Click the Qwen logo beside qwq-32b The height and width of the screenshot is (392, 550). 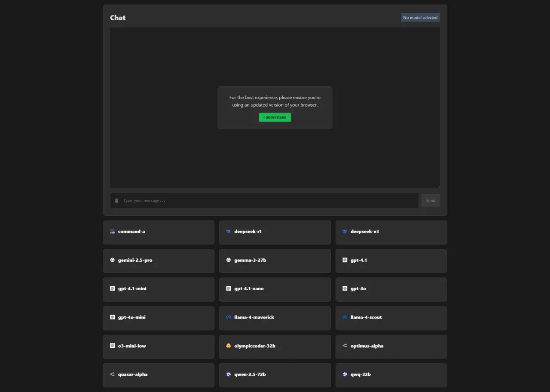tap(345, 374)
